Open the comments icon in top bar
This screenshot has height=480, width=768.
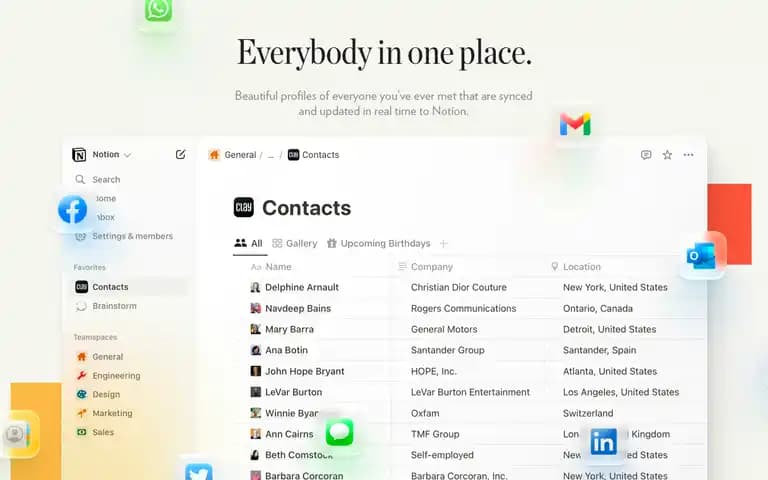click(x=646, y=155)
